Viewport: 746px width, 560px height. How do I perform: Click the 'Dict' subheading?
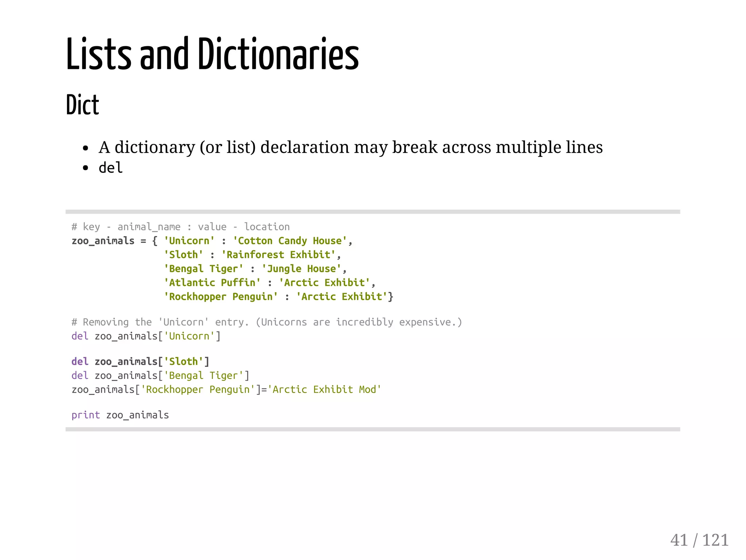pyautogui.click(x=82, y=105)
